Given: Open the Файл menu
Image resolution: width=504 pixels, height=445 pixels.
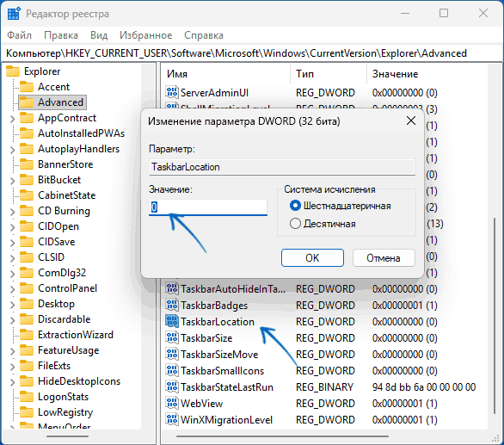Looking at the screenshot, I should pos(19,35).
